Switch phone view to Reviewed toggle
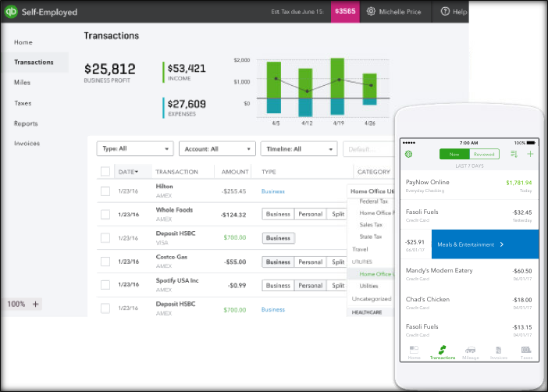The height and width of the screenshot is (392, 548). 485,154
